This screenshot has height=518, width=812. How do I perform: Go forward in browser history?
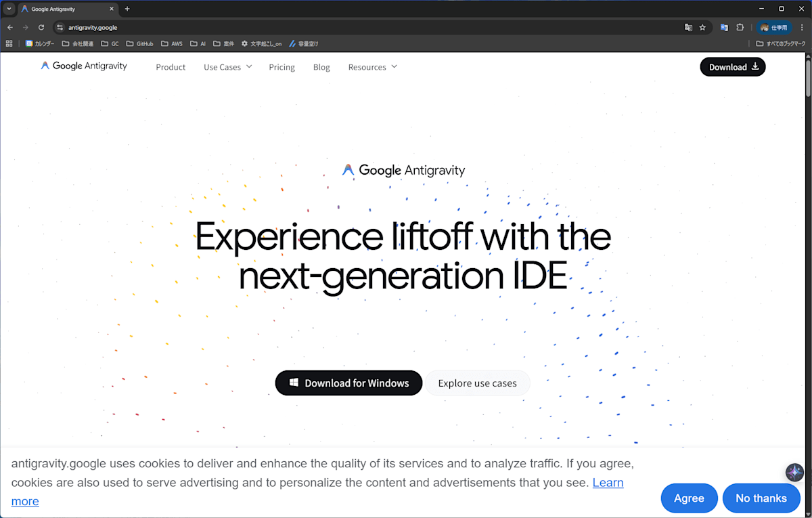26,27
